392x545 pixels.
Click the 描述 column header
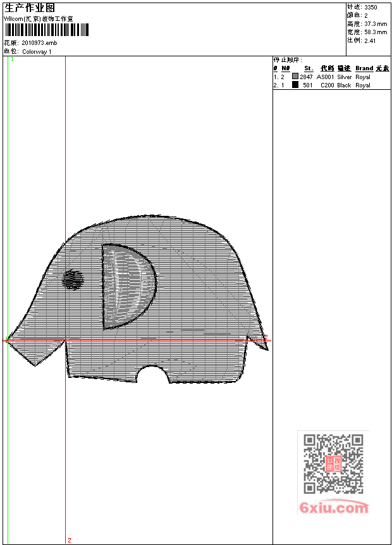click(x=344, y=68)
